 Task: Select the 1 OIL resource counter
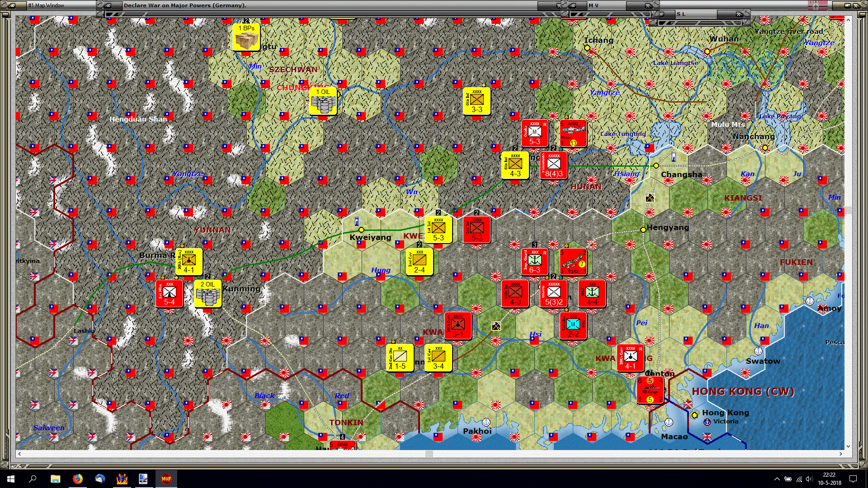point(323,101)
